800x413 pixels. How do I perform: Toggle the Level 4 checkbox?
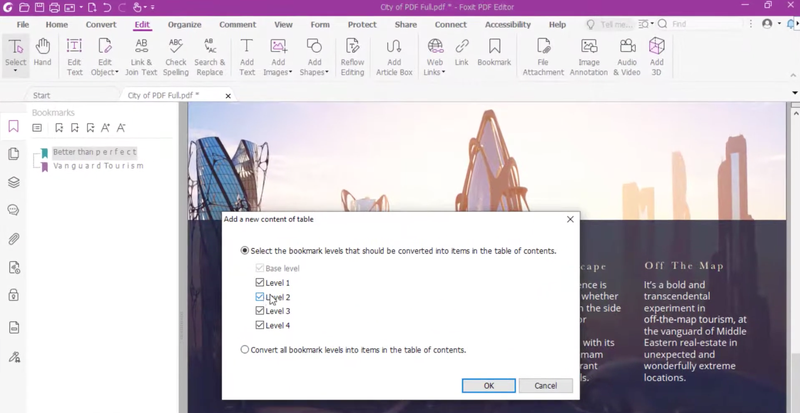click(260, 325)
